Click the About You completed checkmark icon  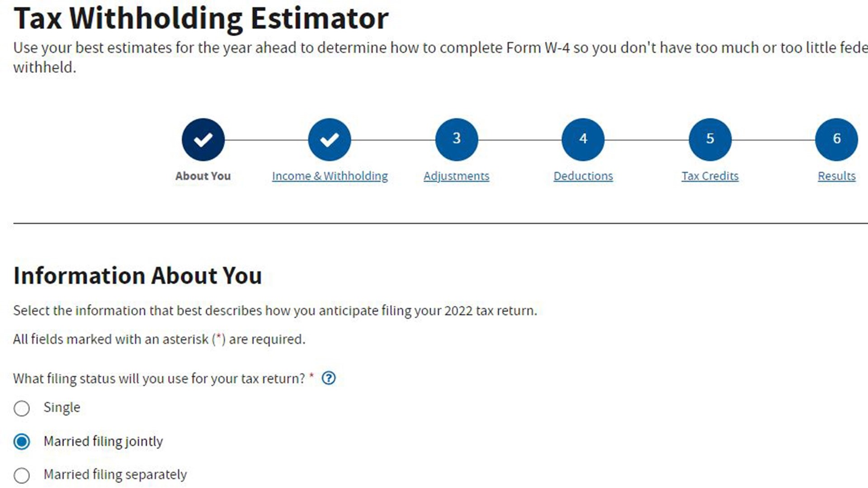(203, 138)
